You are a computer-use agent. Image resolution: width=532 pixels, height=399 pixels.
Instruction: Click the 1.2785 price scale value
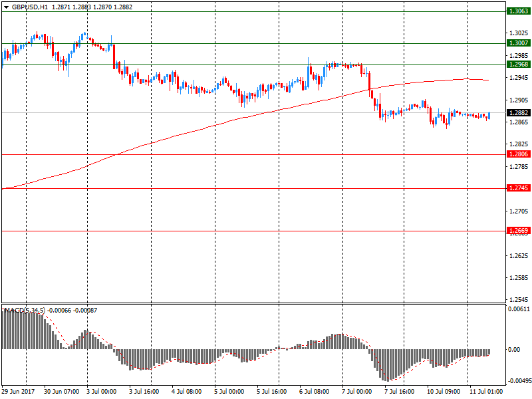(519, 167)
